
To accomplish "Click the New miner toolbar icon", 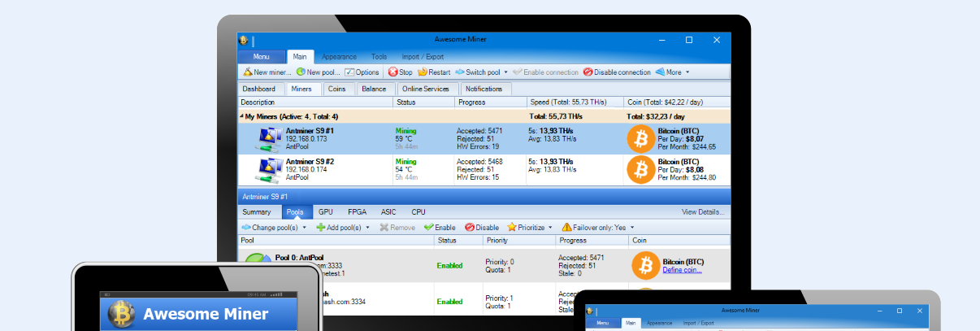I will 247,72.
